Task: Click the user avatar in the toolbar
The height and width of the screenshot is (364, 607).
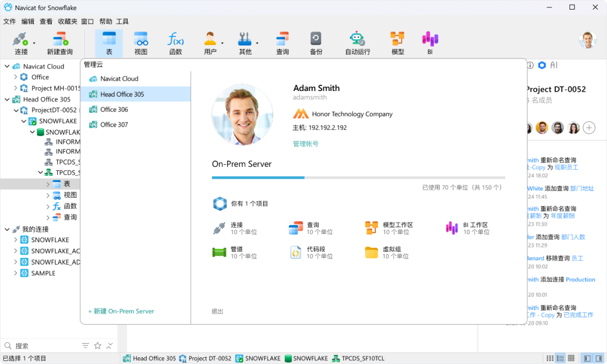Action: pyautogui.click(x=588, y=39)
